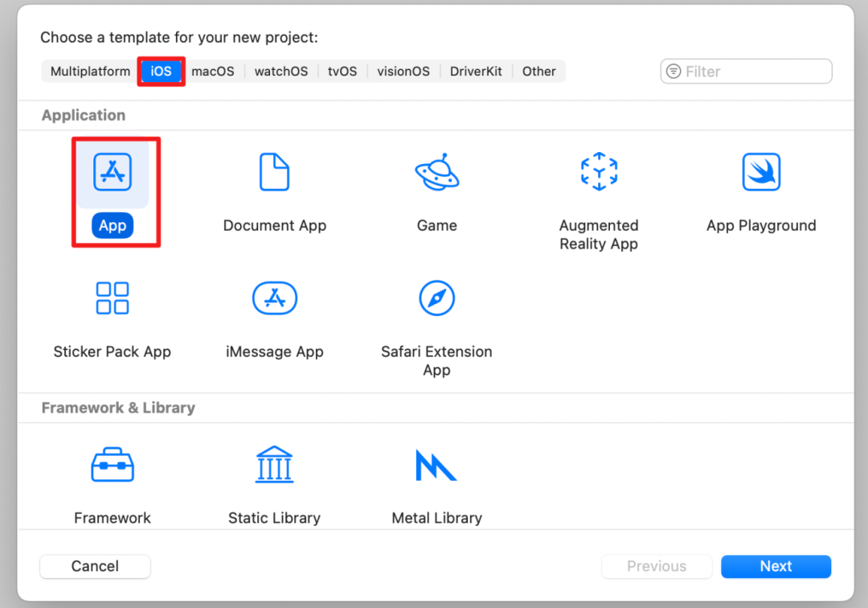Click the Next button

776,566
